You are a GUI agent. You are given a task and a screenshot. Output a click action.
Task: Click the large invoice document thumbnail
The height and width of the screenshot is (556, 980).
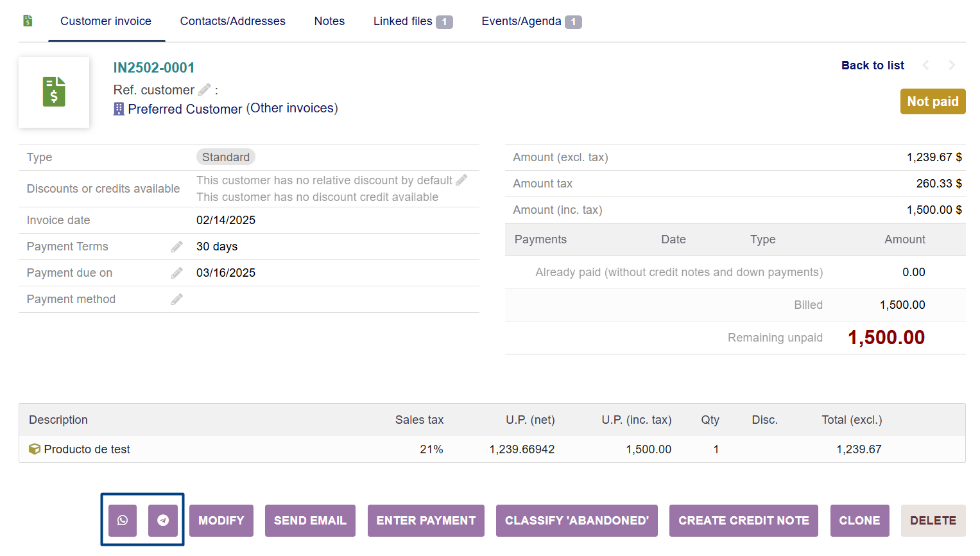tap(54, 92)
